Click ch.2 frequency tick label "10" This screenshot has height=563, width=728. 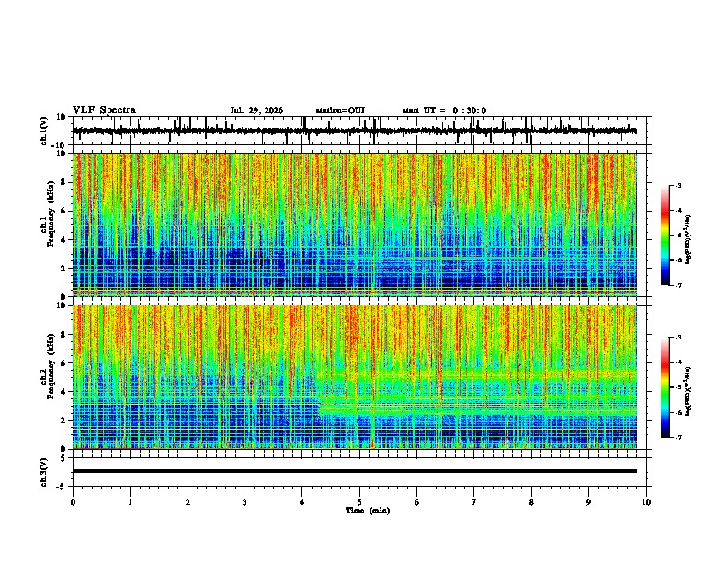coord(62,305)
